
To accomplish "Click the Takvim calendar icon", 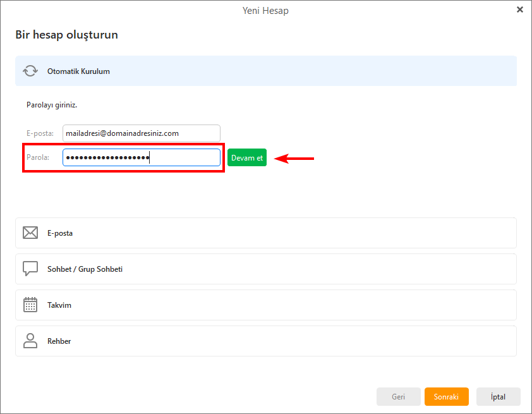I will pyautogui.click(x=30, y=305).
